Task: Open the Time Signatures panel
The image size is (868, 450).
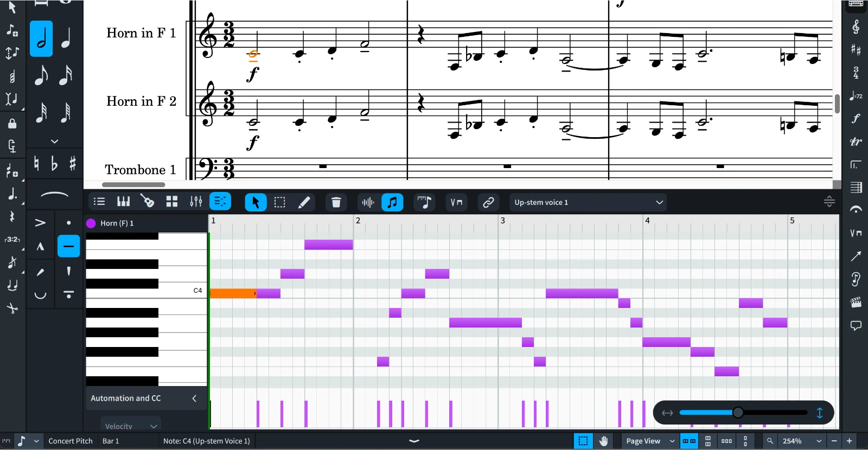Action: [856, 73]
